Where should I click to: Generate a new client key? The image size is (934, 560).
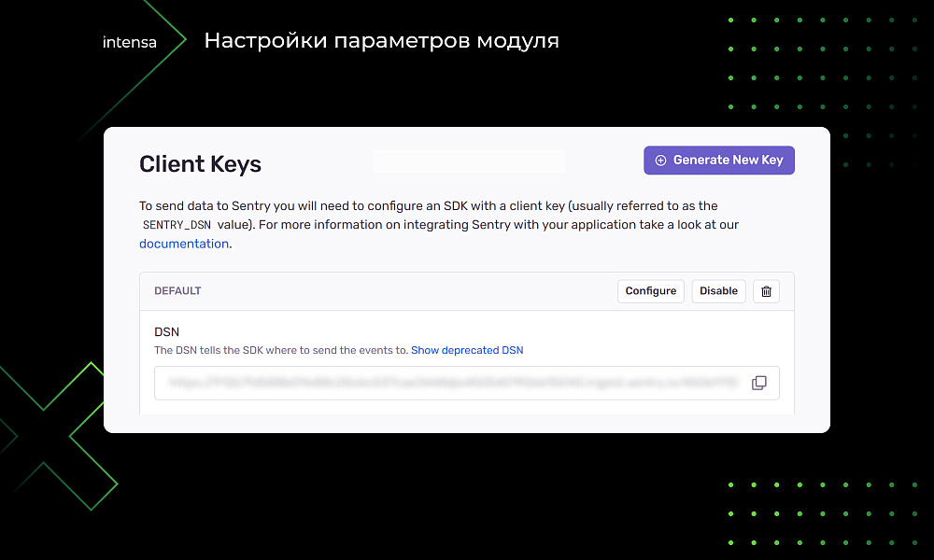[x=719, y=160]
